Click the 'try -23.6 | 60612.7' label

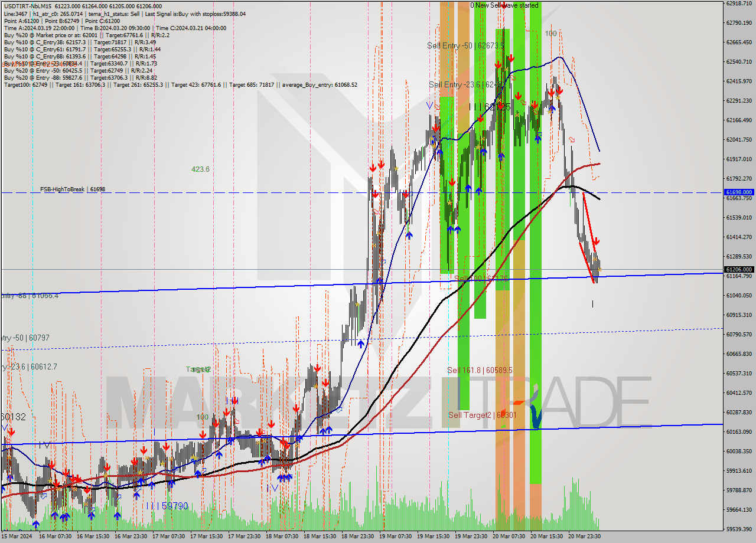[29, 367]
